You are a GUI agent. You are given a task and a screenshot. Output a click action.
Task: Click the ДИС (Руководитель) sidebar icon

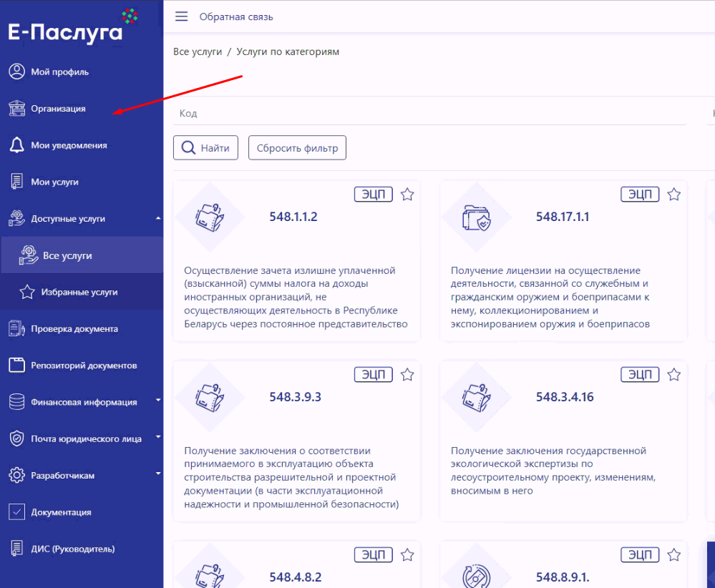pyautogui.click(x=16, y=549)
